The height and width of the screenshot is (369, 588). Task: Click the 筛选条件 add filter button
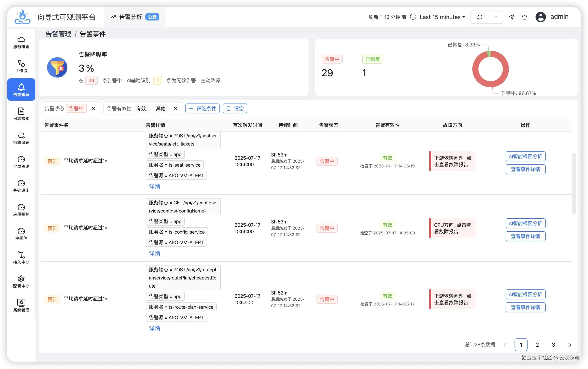[x=202, y=108]
